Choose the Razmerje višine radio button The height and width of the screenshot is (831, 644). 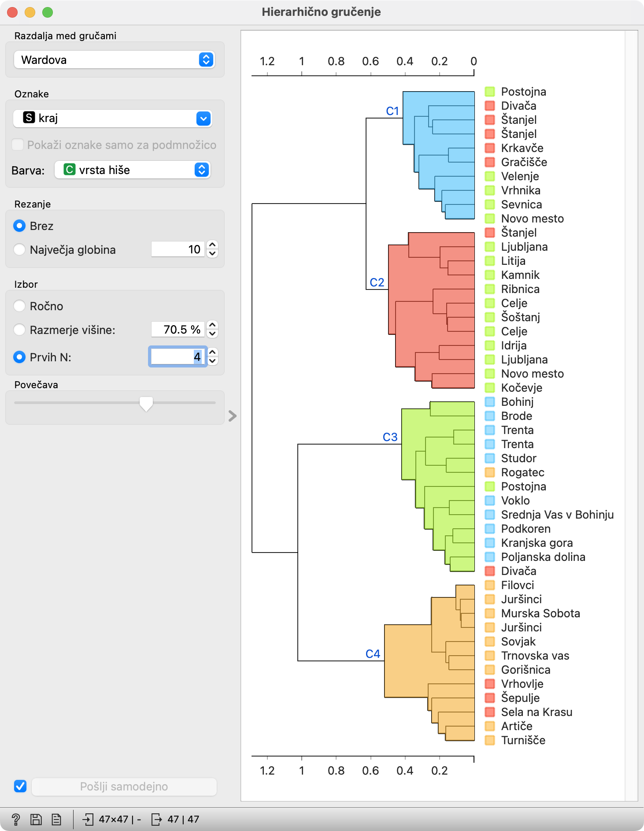tap(19, 330)
